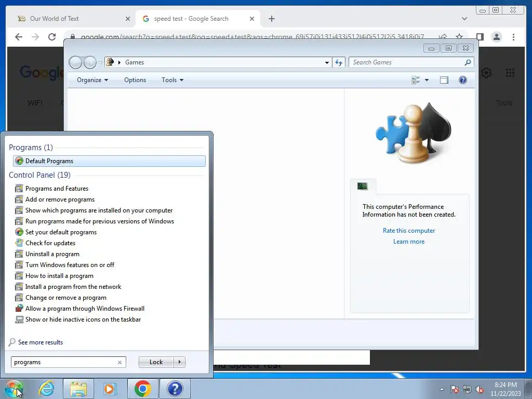Click the Control Panel (19) group header
The image size is (532, 399).
point(39,175)
